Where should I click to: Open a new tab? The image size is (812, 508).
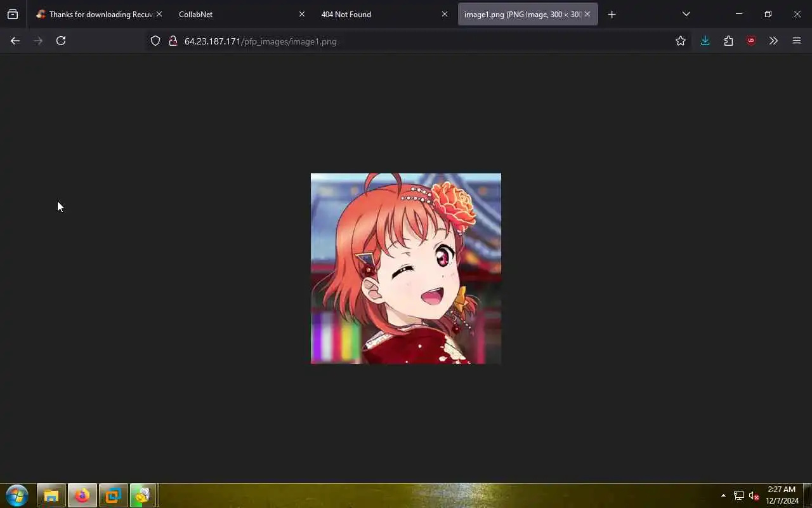(612, 14)
